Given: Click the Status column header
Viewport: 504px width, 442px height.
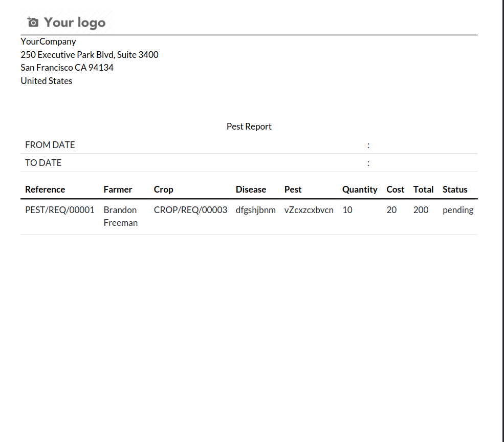Looking at the screenshot, I should 455,190.
